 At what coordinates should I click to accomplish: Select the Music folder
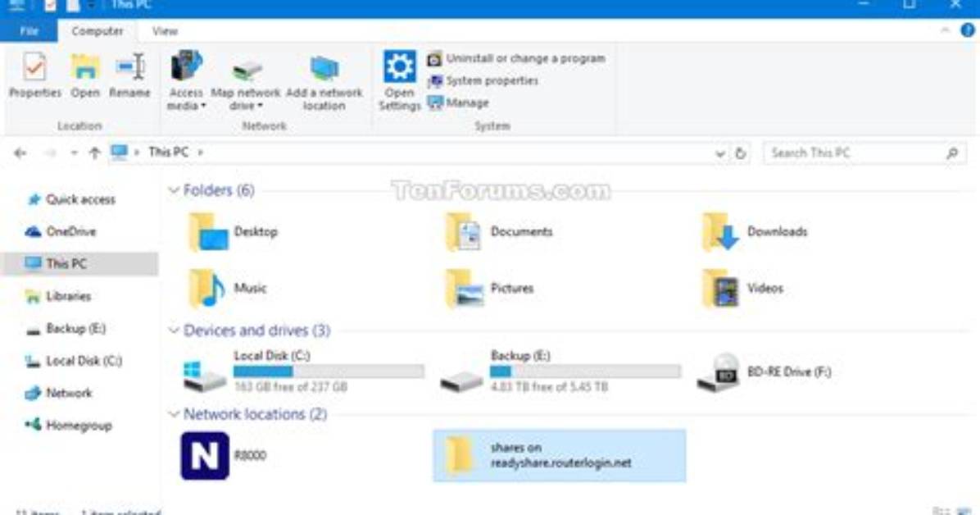pos(228,289)
